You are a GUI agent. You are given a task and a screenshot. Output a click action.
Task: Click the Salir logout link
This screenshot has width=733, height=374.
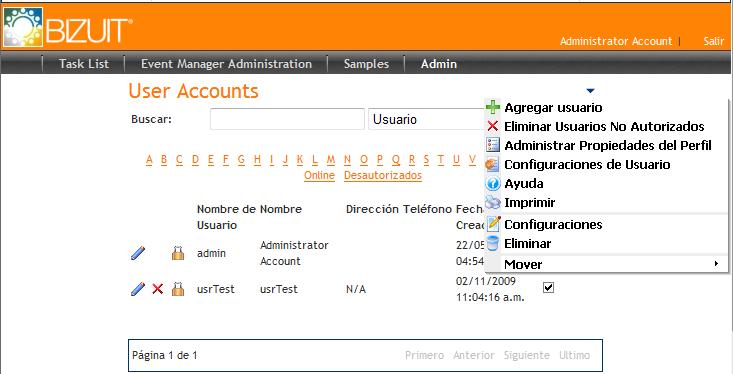pyautogui.click(x=713, y=41)
